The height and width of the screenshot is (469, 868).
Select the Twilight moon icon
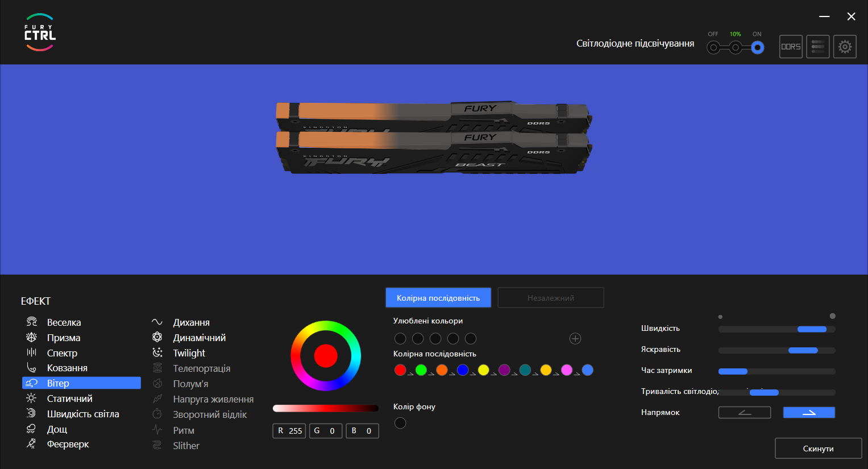[157, 352]
